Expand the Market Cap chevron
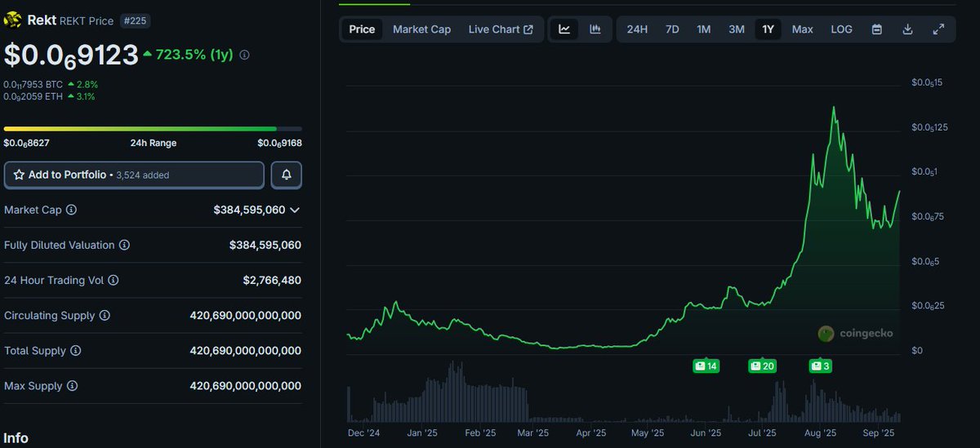 295,210
